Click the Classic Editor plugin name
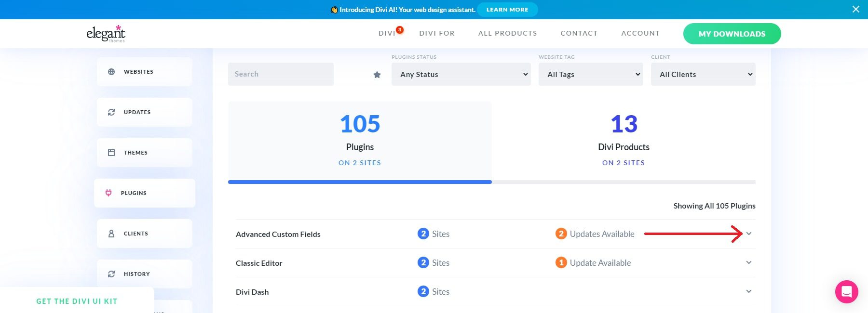868x313 pixels. [x=259, y=263]
